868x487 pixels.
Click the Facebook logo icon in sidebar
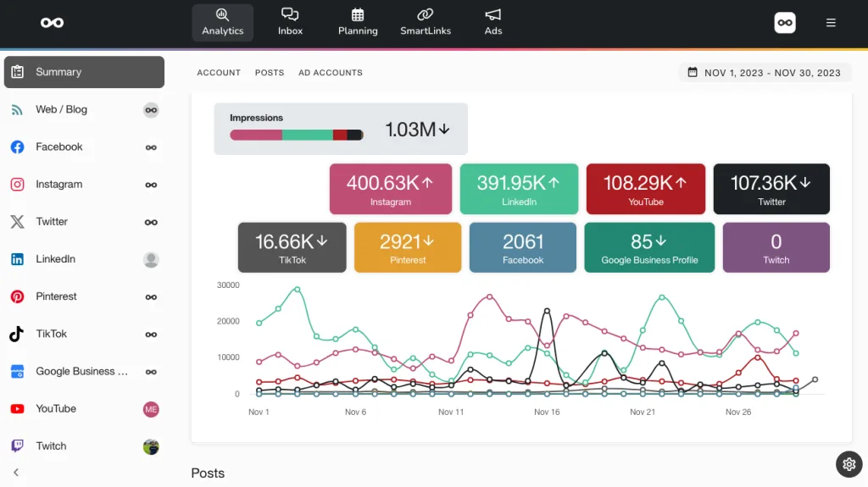click(x=17, y=147)
